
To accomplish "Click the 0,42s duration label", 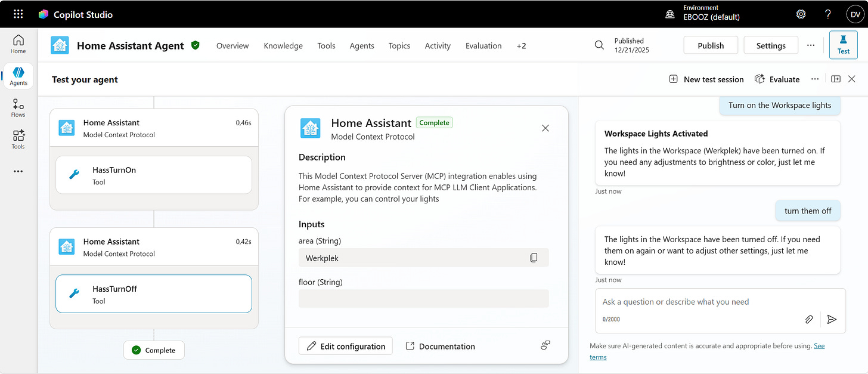I will (x=243, y=242).
